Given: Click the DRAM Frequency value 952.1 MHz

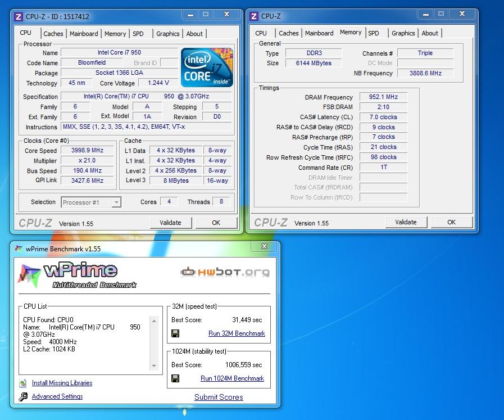Looking at the screenshot, I should pyautogui.click(x=383, y=97).
